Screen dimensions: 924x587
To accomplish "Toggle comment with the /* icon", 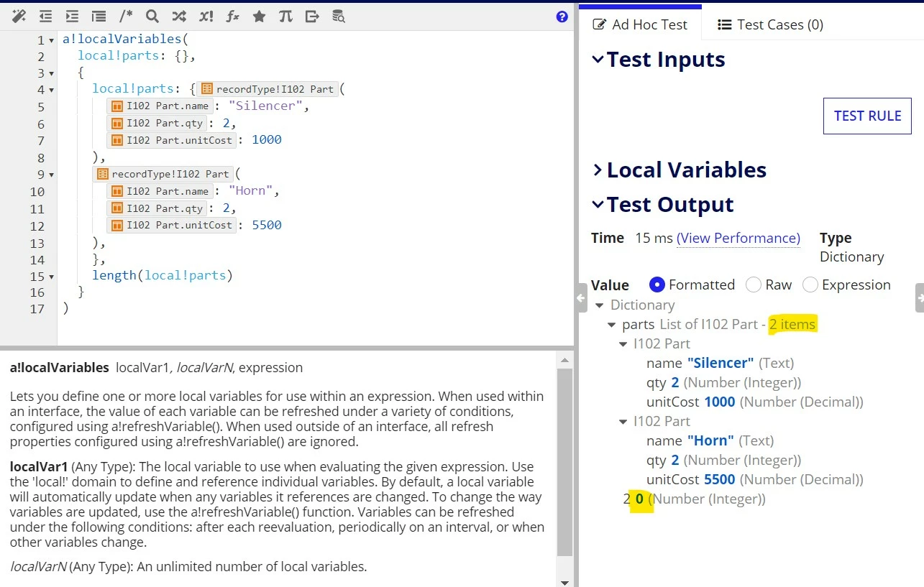I will (126, 16).
